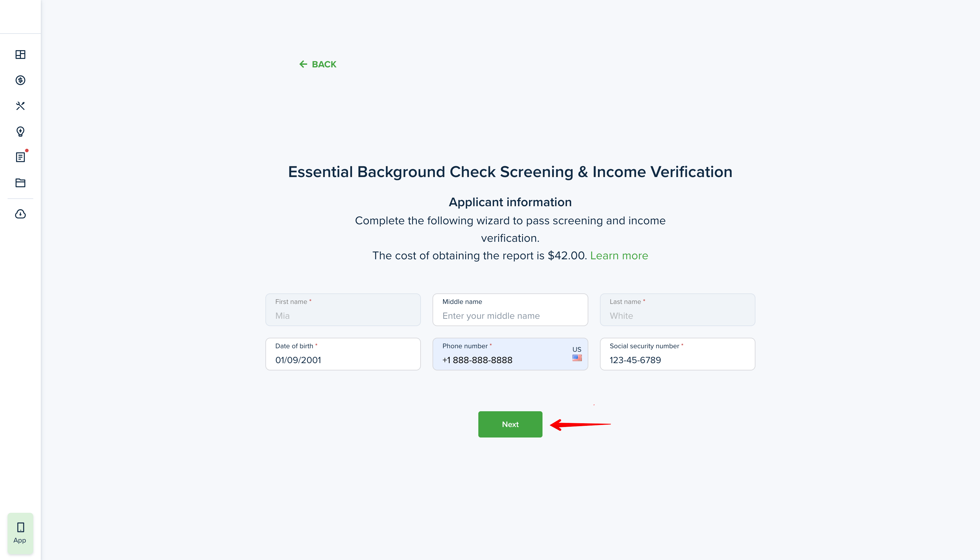980x560 pixels.
Task: Open the folder files icon in sidebar
Action: tap(20, 183)
